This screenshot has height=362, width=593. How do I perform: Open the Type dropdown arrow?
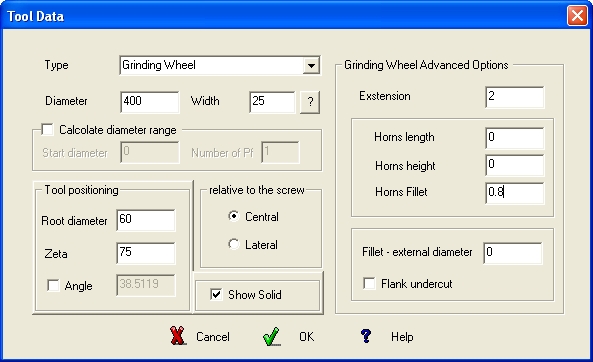(311, 65)
